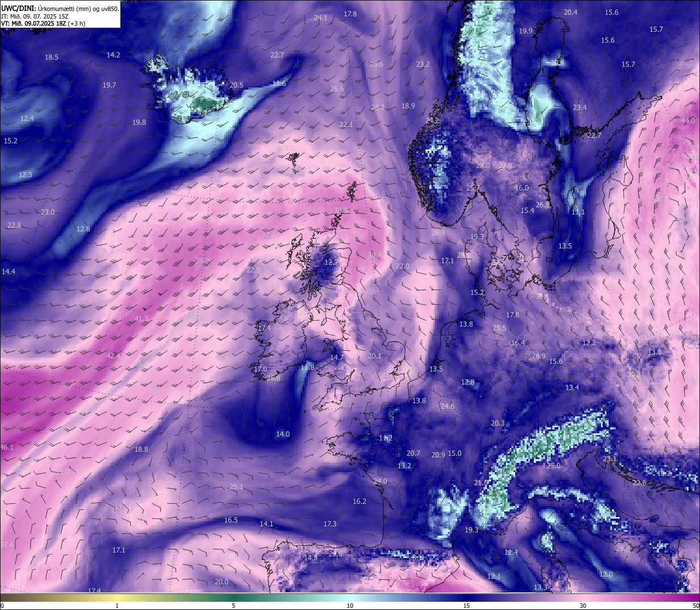
Task: Click the 46.1 value label
Action: pyautogui.click(x=7, y=447)
